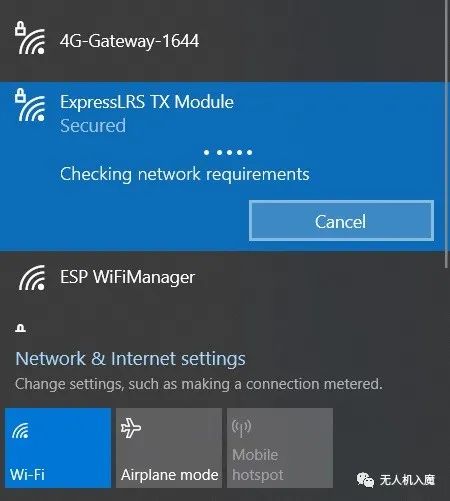Click the Wi-Fi glyph on the Wi-Fi tile
The image size is (450, 501).
pyautogui.click(x=20, y=430)
